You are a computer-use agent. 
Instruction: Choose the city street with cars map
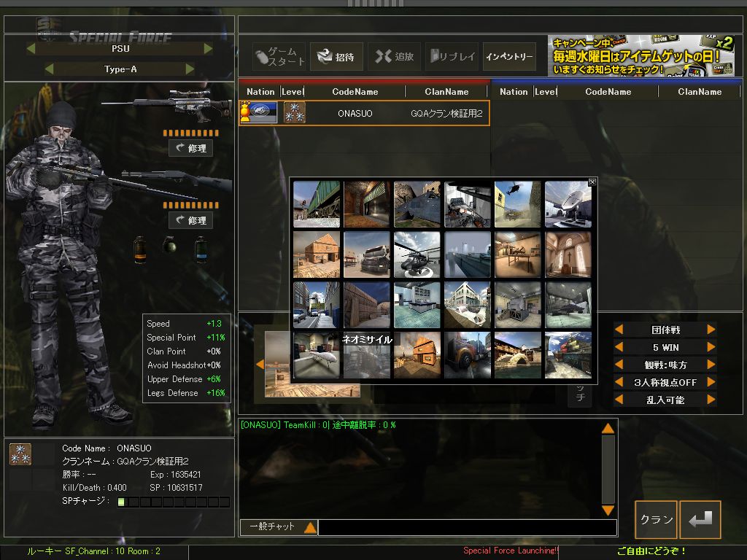317,306
